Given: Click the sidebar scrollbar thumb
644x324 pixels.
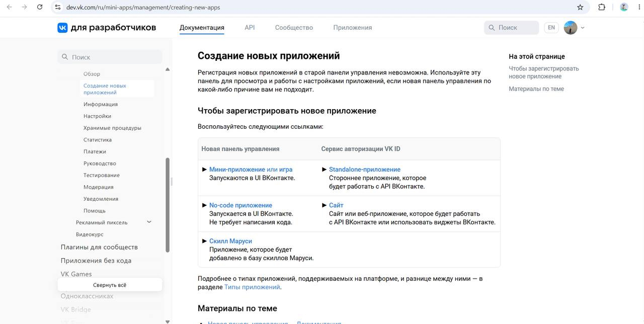Looking at the screenshot, I should (x=168, y=205).
